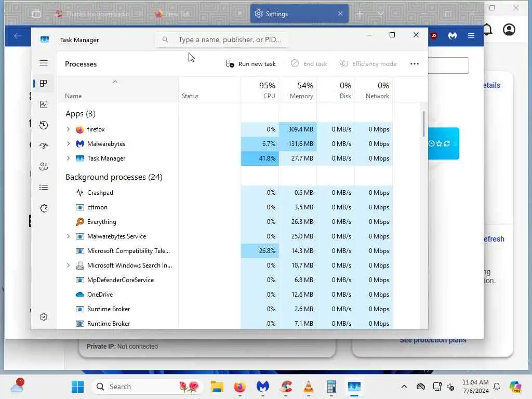Open the App history icon in sidebar

[x=44, y=125]
